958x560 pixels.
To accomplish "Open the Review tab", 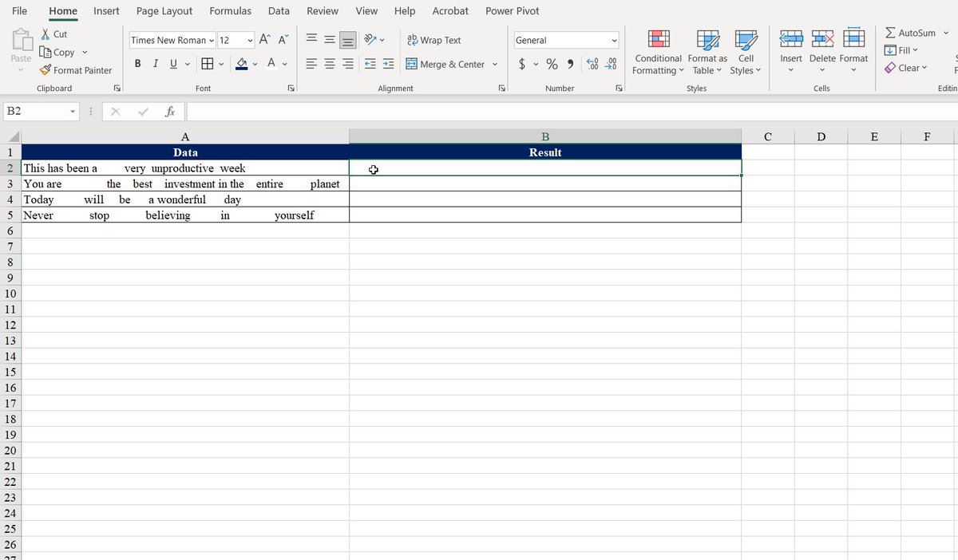I will coord(323,10).
